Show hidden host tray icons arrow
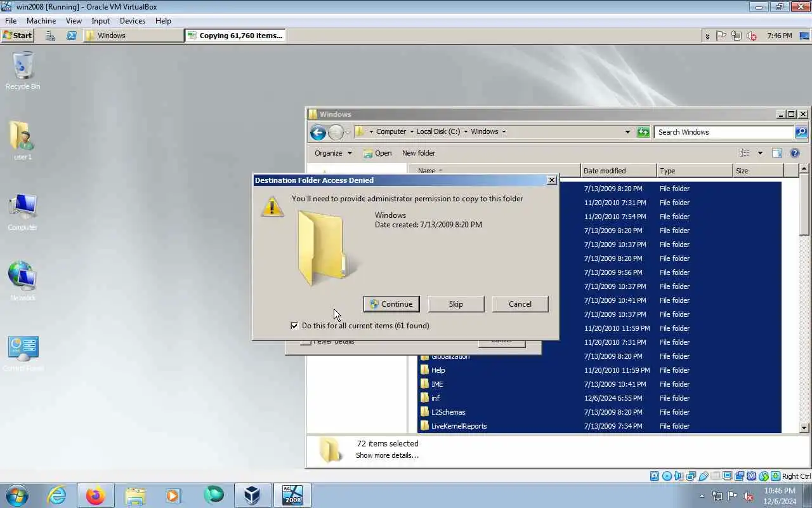The image size is (812, 508). click(x=702, y=496)
